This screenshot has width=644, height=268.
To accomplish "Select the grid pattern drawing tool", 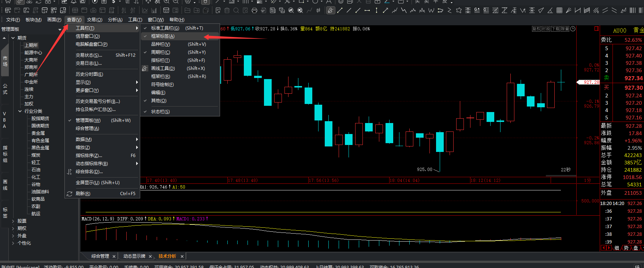I will (559, 10).
